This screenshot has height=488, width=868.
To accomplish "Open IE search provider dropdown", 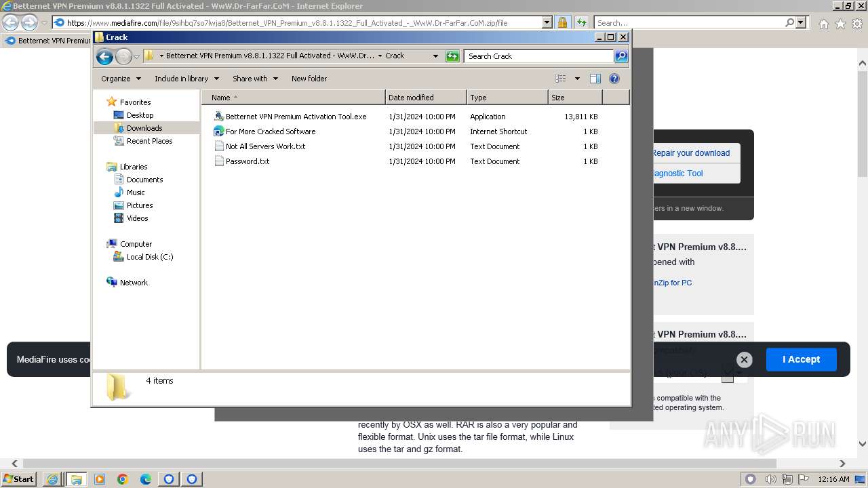I will pyautogui.click(x=802, y=22).
